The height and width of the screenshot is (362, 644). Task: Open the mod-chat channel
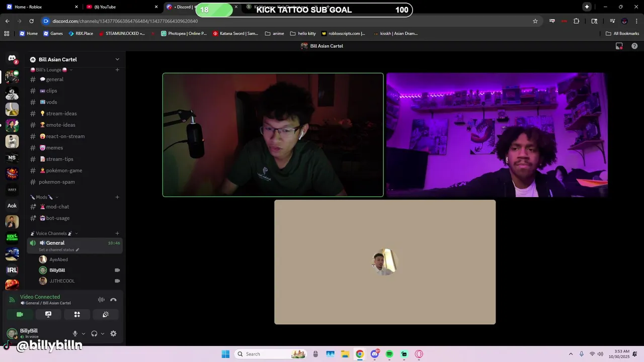(75, 207)
